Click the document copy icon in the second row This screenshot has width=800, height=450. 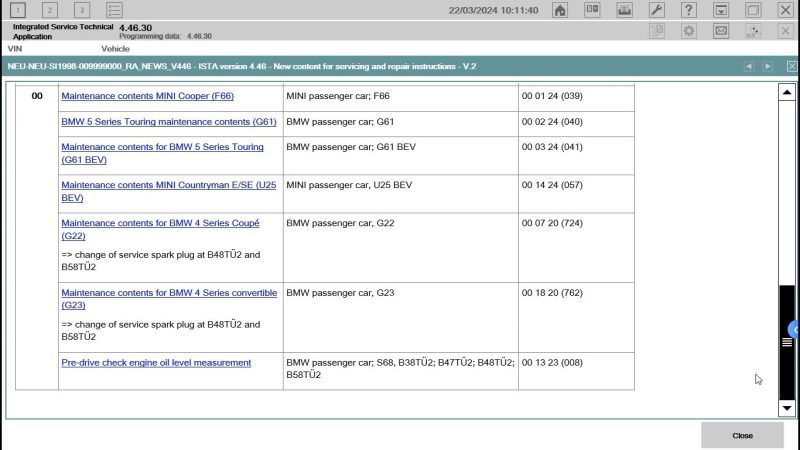coord(657,31)
